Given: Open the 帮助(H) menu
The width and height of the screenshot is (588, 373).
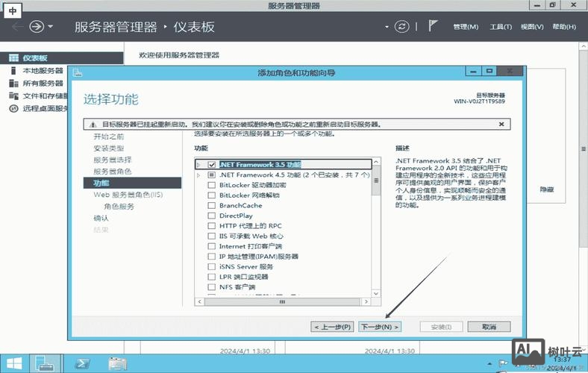Looking at the screenshot, I should pos(564,27).
